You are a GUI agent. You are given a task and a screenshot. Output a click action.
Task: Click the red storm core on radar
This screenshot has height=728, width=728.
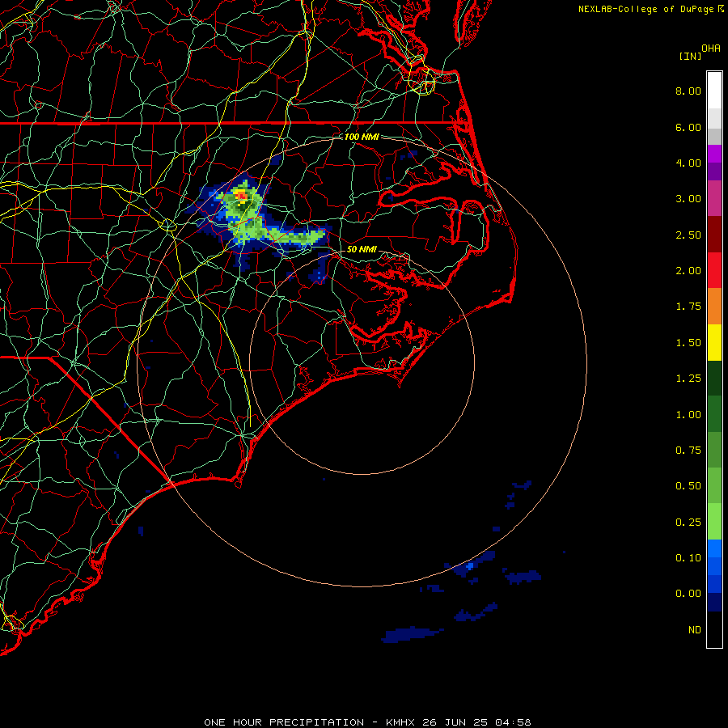click(241, 196)
